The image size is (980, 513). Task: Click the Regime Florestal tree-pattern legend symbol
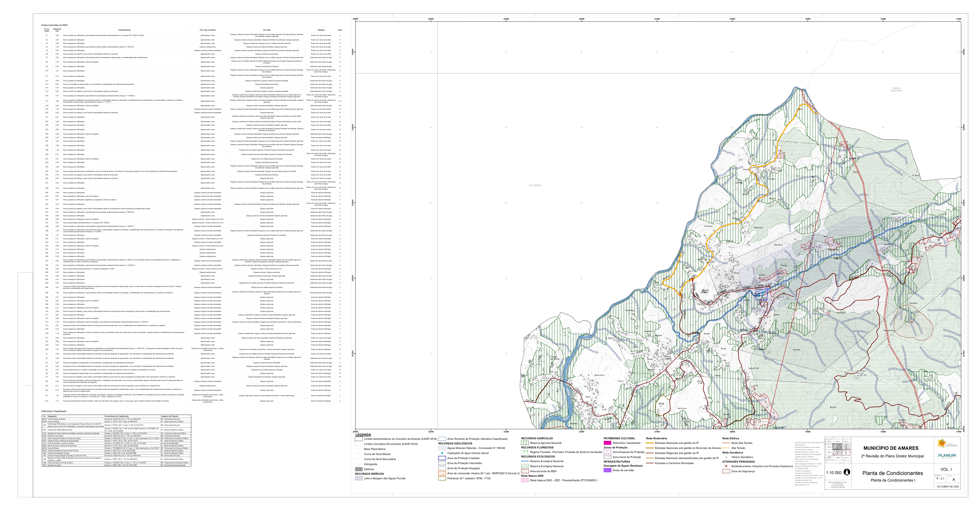525,452
